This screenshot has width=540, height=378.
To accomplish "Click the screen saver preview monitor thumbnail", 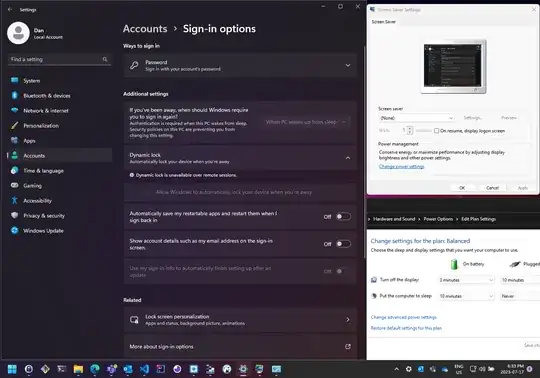I will point(453,66).
